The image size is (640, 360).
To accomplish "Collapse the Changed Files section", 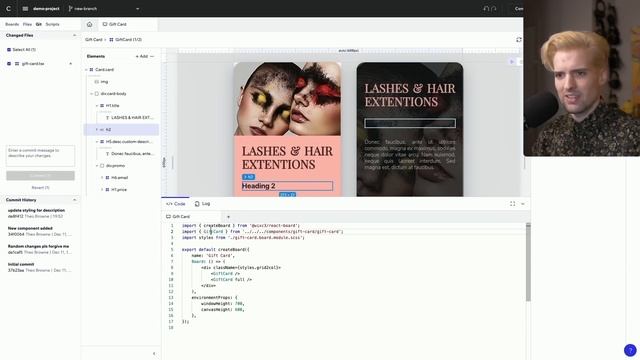I will (74, 36).
